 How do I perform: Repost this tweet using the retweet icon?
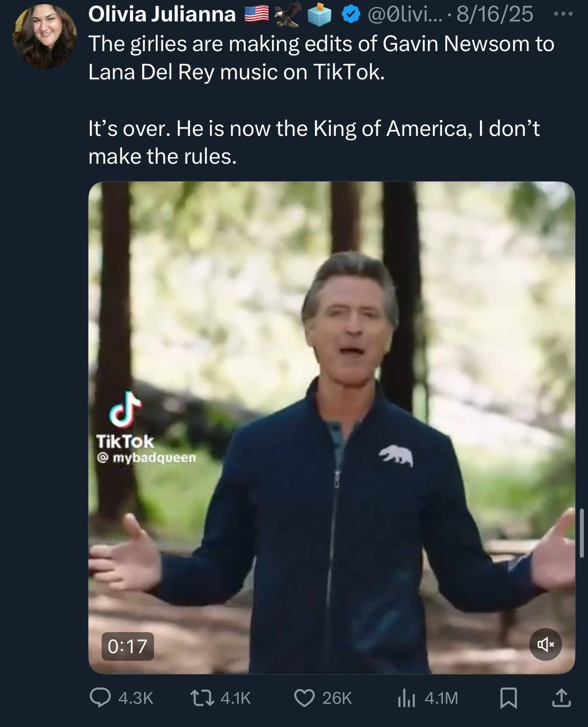(202, 698)
